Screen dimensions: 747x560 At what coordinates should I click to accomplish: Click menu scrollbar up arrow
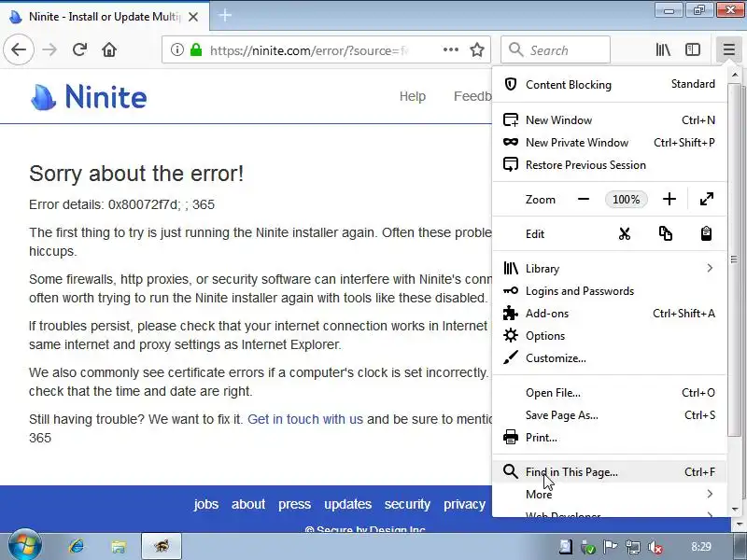[734, 75]
